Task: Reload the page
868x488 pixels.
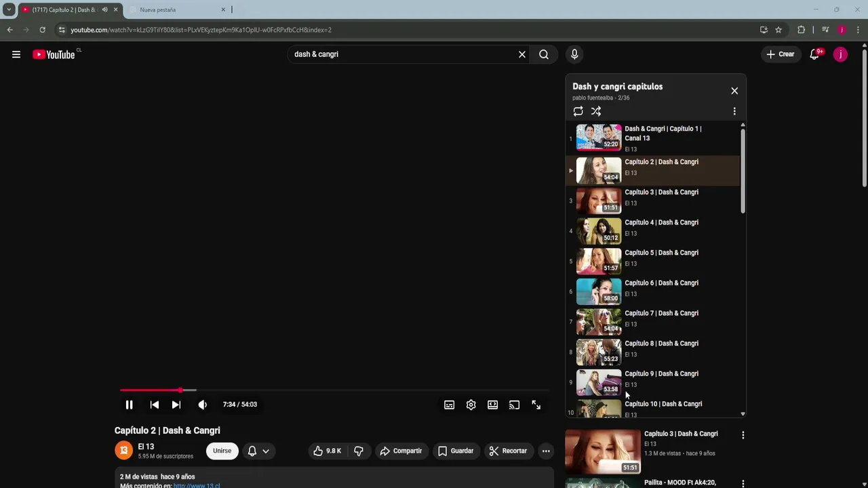Action: pyautogui.click(x=42, y=30)
